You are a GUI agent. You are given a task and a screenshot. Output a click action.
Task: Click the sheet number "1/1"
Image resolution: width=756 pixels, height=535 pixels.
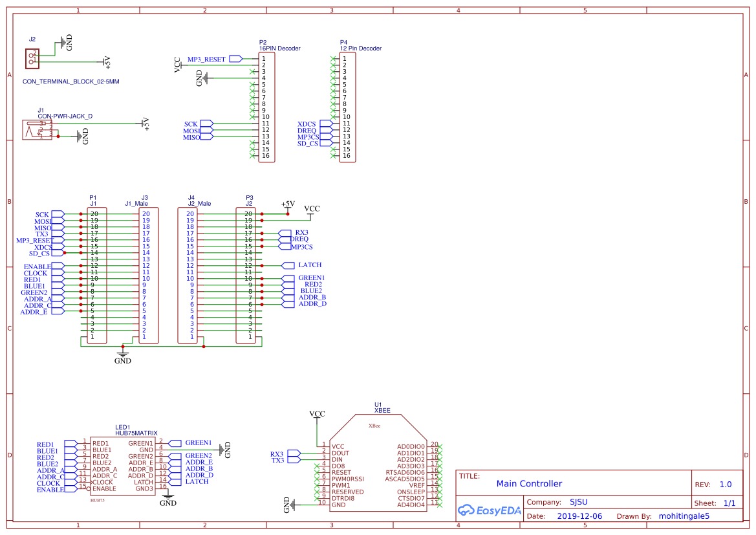729,503
